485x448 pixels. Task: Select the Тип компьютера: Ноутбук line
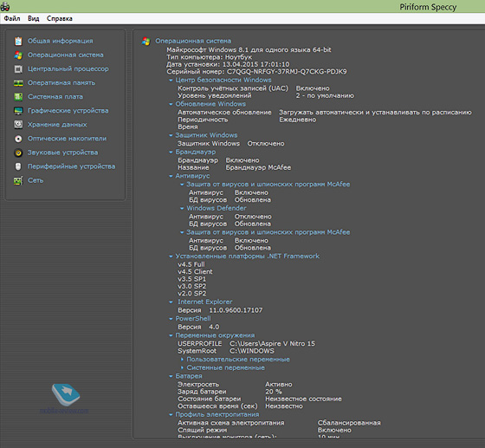click(209, 57)
